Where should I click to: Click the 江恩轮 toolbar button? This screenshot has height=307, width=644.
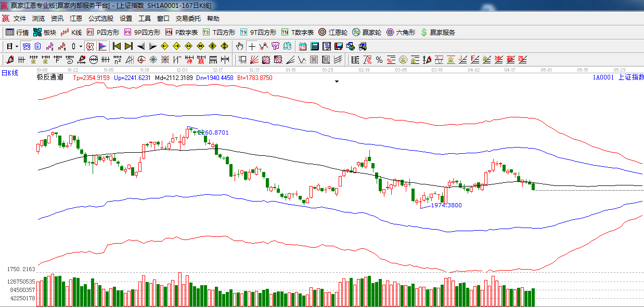point(333,32)
